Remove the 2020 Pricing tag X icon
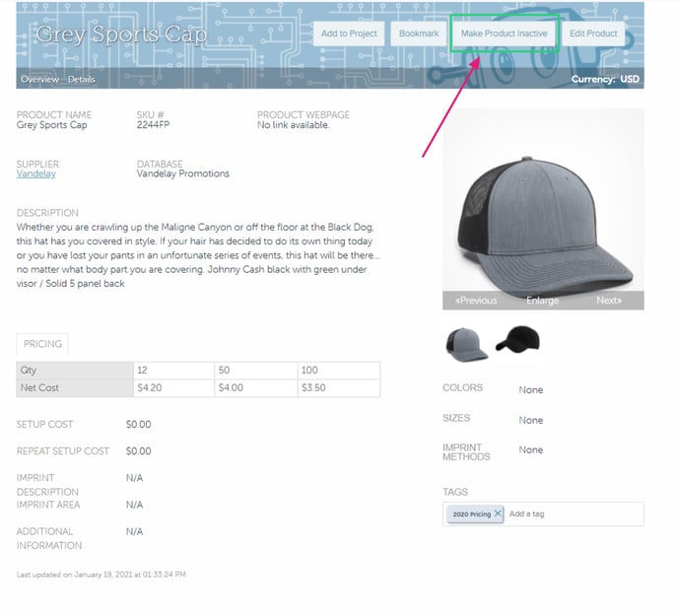Image resolution: width=678 pixels, height=616 pixels. tap(498, 513)
